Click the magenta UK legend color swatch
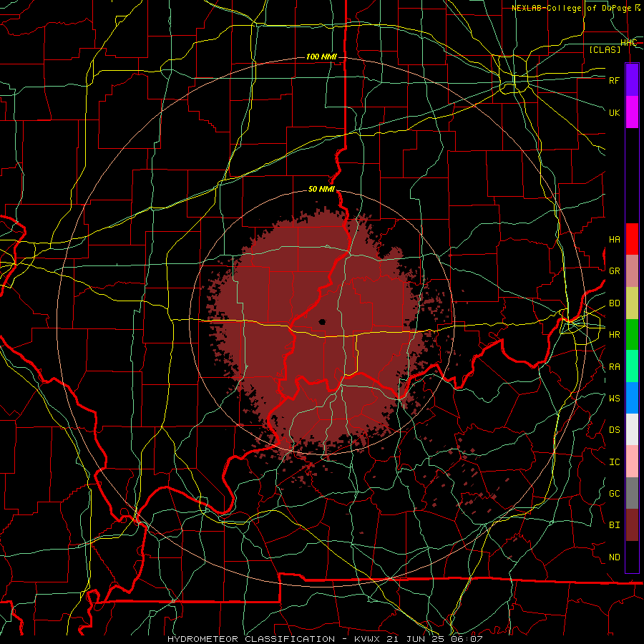Image resolution: width=644 pixels, height=644 pixels. point(632,112)
